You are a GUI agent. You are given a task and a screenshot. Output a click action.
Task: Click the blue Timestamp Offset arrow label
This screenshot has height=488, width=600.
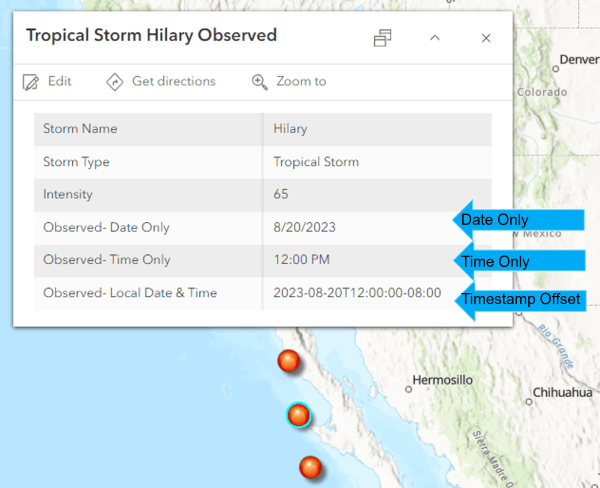click(x=520, y=299)
